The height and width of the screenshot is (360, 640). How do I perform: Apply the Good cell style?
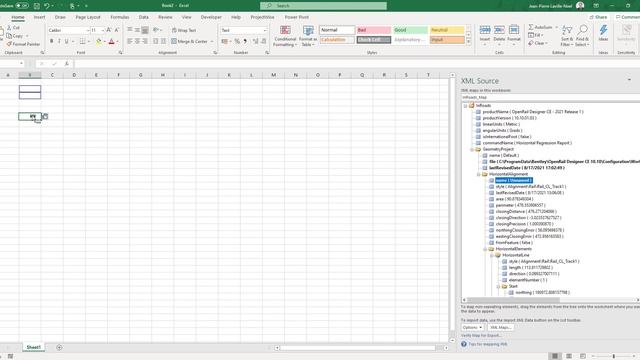pyautogui.click(x=410, y=30)
